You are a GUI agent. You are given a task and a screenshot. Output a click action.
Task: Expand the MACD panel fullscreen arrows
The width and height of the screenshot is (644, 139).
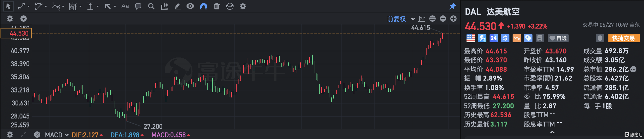click(x=24, y=135)
